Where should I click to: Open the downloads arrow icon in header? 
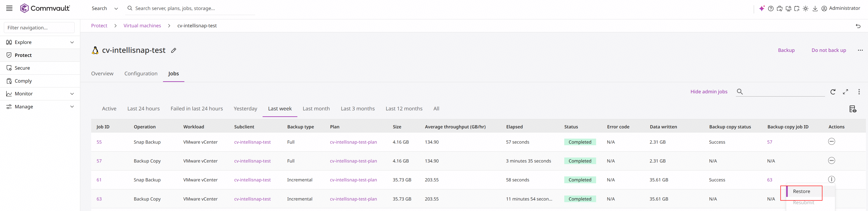815,8
